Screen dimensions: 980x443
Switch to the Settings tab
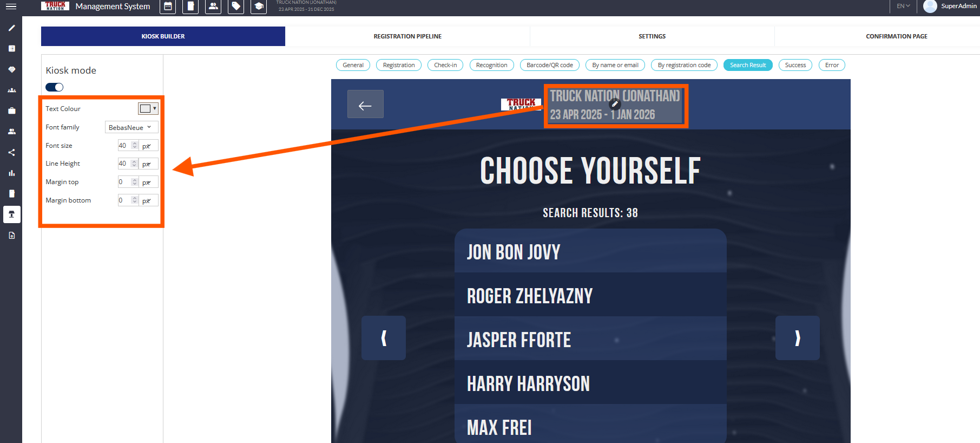point(652,36)
